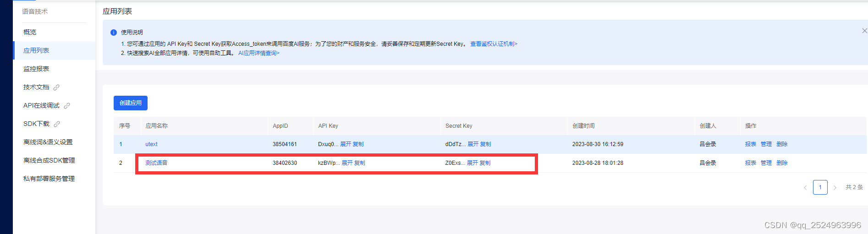Open 离线合成SDK管理 sidebar item
Screen dimensions: 868x234
pyautogui.click(x=49, y=160)
